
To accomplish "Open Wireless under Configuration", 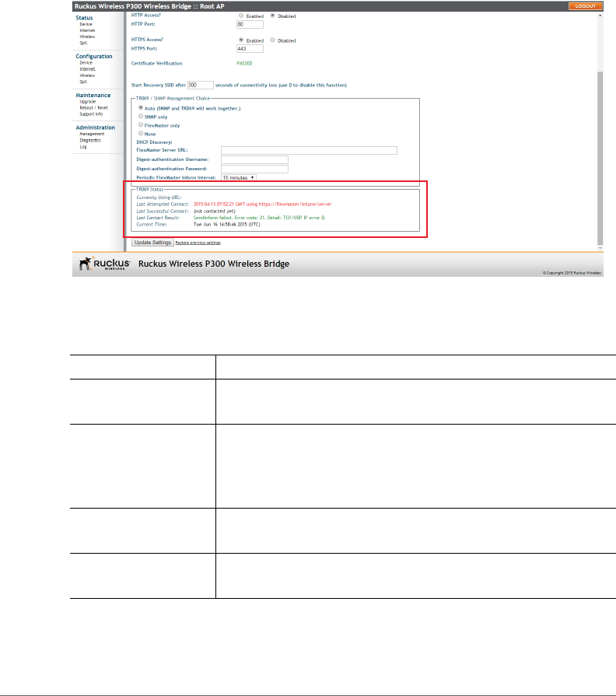I will 87,75.
